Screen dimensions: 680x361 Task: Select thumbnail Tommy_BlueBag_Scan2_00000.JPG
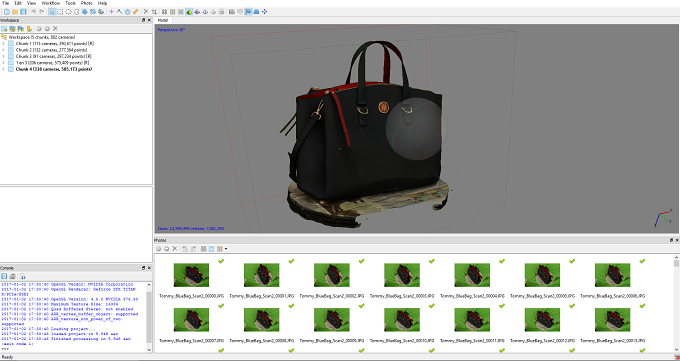pyautogui.click(x=191, y=275)
